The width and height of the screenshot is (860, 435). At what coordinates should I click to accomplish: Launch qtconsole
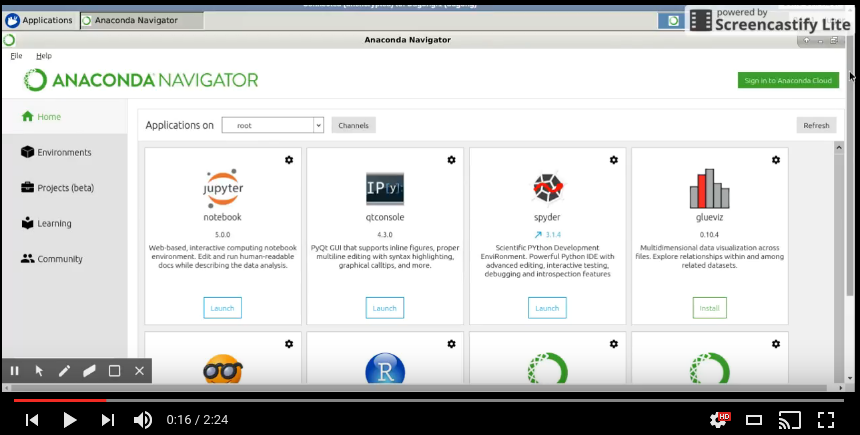(x=385, y=308)
